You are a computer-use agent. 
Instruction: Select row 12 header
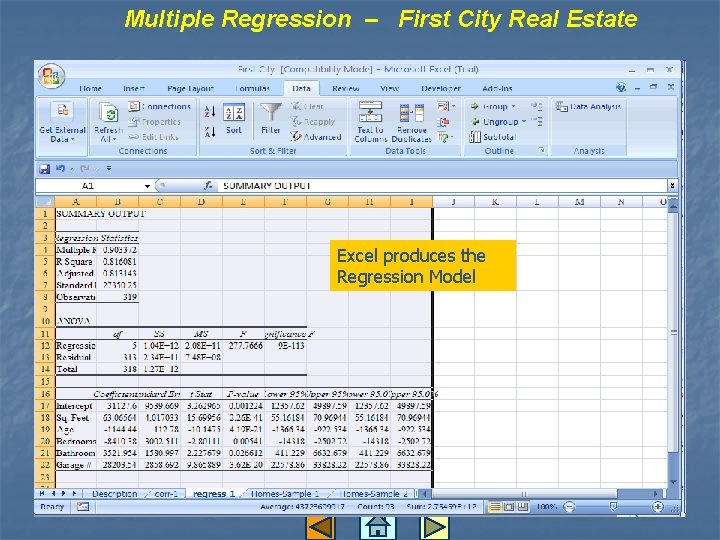click(45, 345)
